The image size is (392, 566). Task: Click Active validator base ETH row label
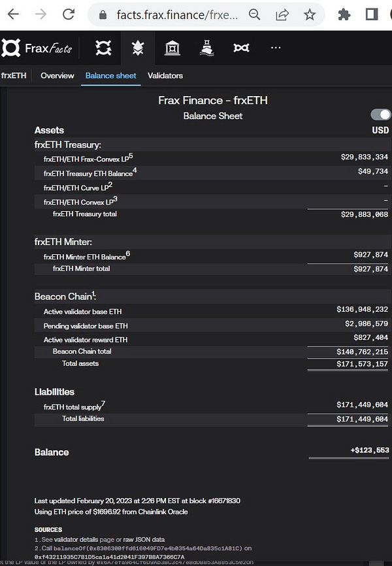coord(83,312)
